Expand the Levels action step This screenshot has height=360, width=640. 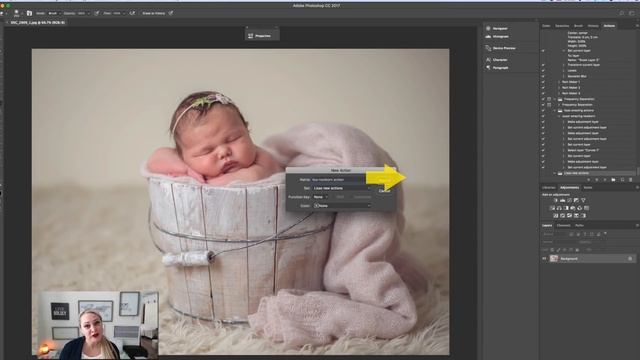(x=564, y=71)
